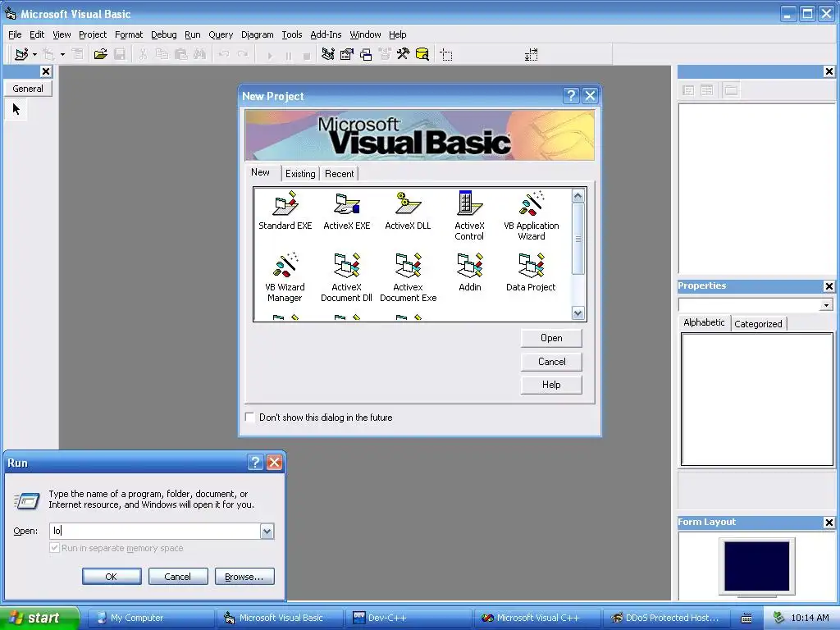Switch Properties to the Categorized tab

758,323
